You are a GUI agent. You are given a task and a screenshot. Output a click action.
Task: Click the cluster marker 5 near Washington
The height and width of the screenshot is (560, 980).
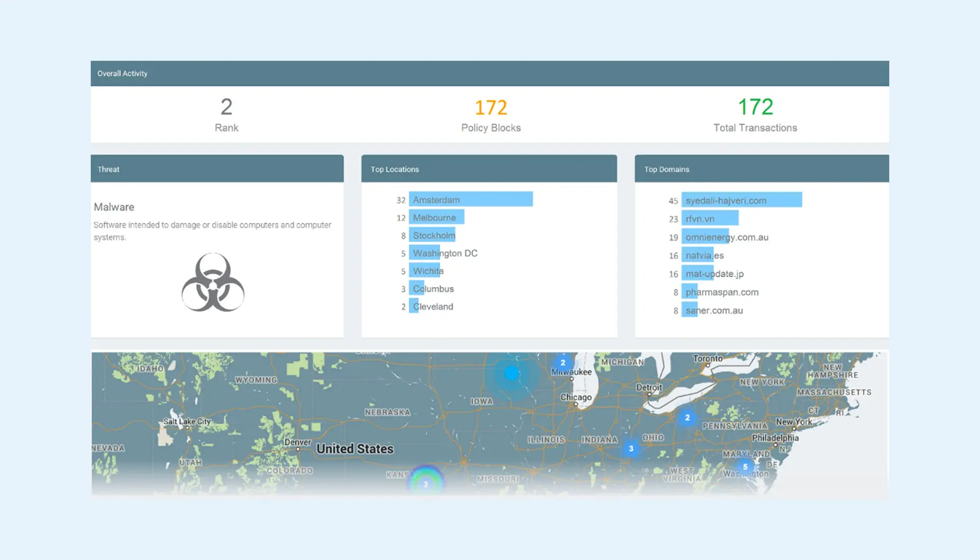(745, 467)
